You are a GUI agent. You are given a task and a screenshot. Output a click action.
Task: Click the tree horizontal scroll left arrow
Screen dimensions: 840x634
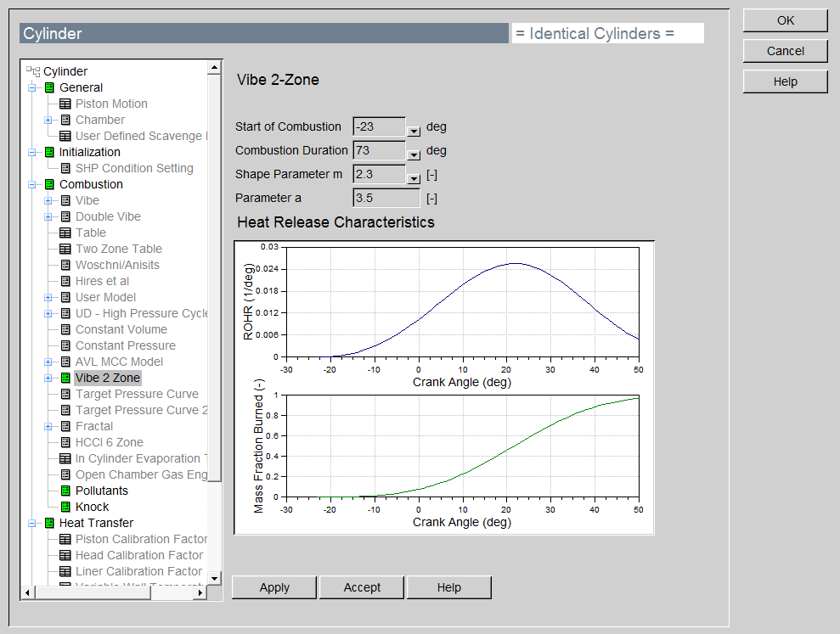click(28, 592)
